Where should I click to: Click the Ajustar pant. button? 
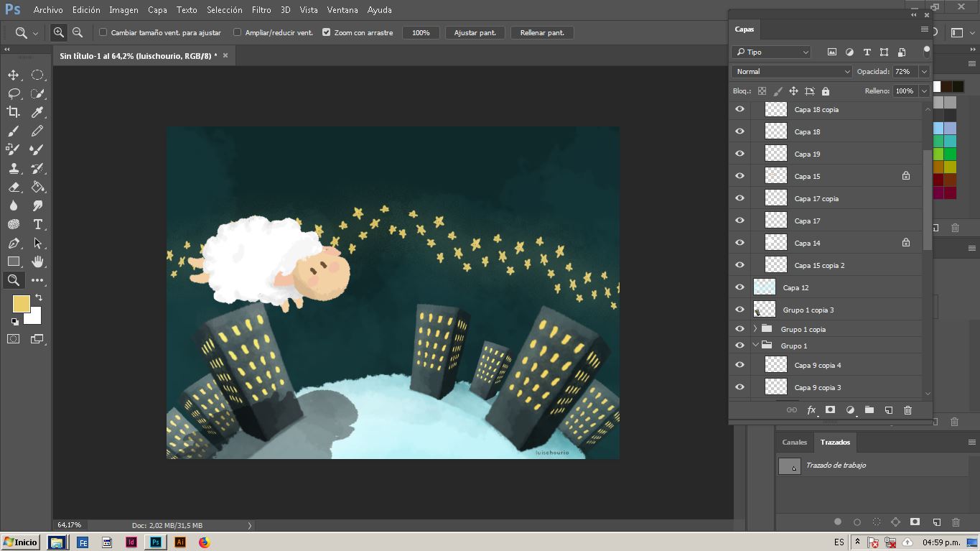click(x=475, y=32)
